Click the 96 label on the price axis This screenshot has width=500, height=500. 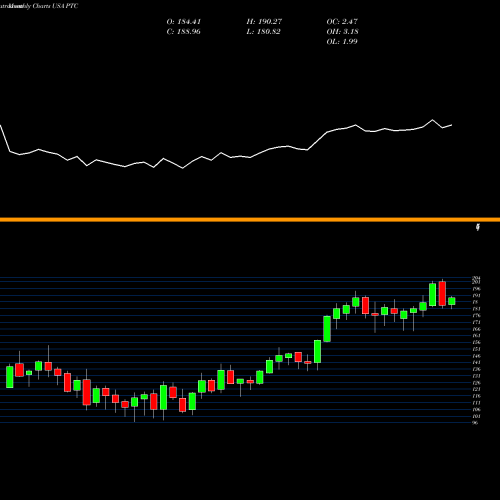point(475,423)
